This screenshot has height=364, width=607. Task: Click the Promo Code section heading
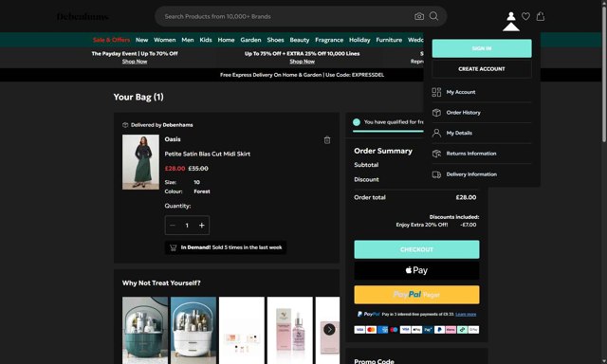(x=374, y=361)
